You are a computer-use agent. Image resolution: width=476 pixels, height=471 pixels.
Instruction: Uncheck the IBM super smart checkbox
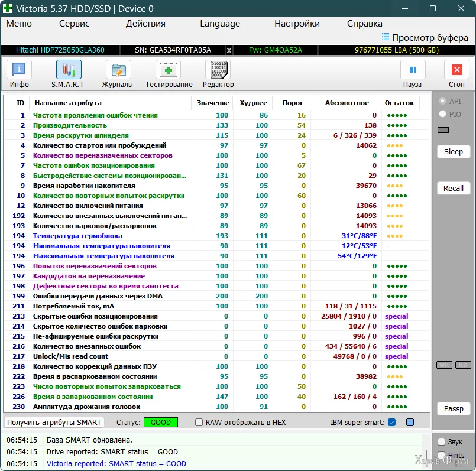pyautogui.click(x=391, y=423)
